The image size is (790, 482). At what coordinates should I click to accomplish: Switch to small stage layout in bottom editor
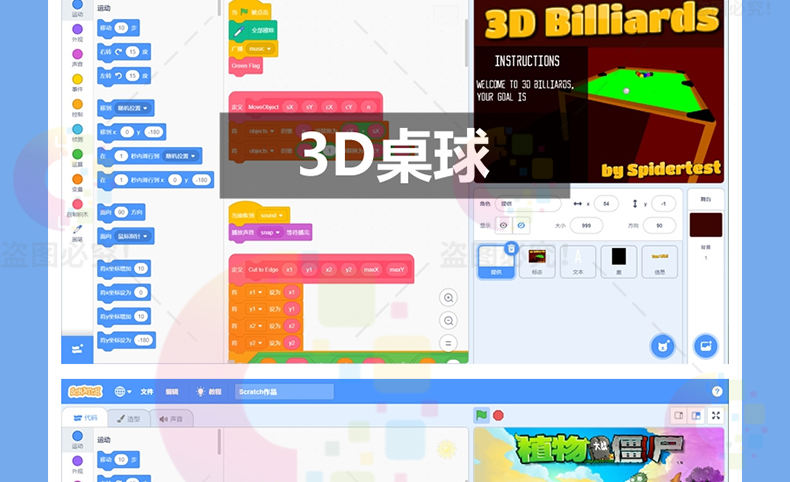coord(679,416)
